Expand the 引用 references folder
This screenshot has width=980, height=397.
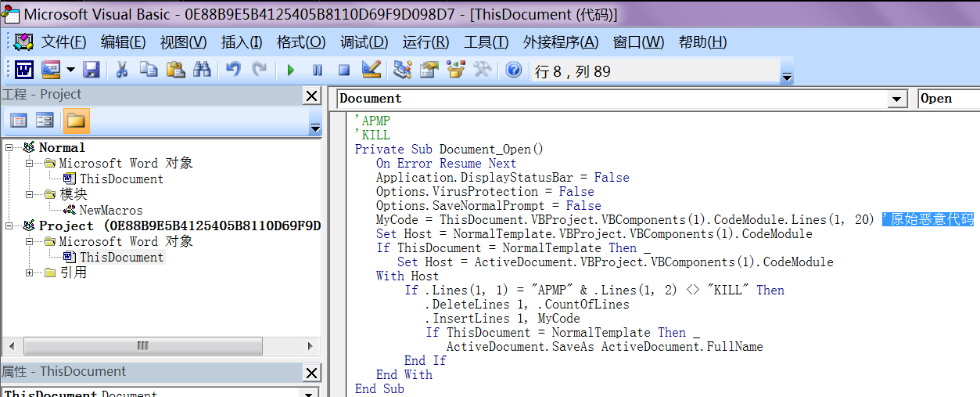pyautogui.click(x=30, y=272)
